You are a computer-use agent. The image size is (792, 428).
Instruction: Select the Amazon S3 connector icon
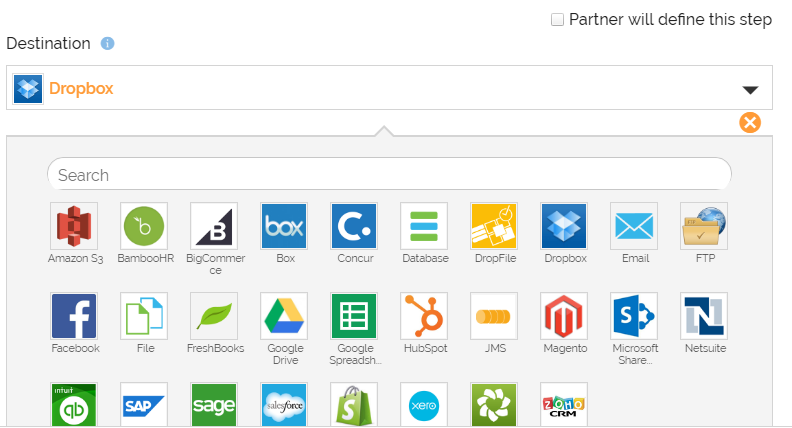pyautogui.click(x=75, y=226)
